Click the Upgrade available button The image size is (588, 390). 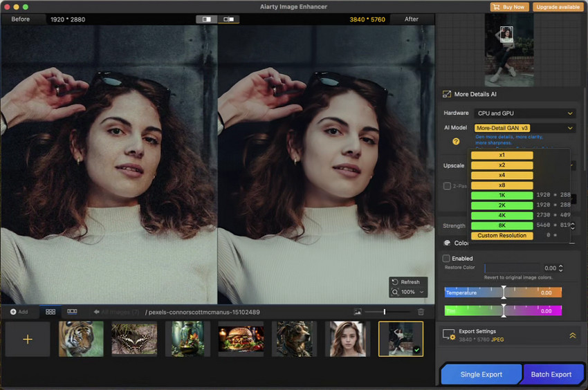(x=558, y=7)
